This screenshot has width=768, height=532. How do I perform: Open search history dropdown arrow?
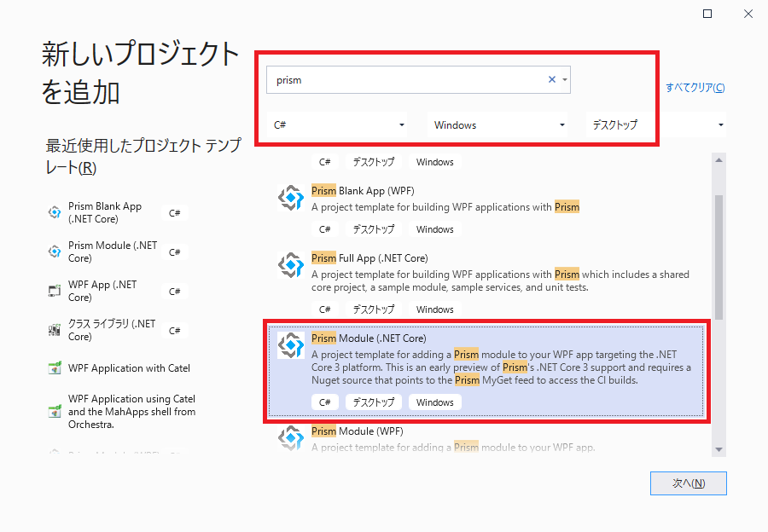click(565, 79)
